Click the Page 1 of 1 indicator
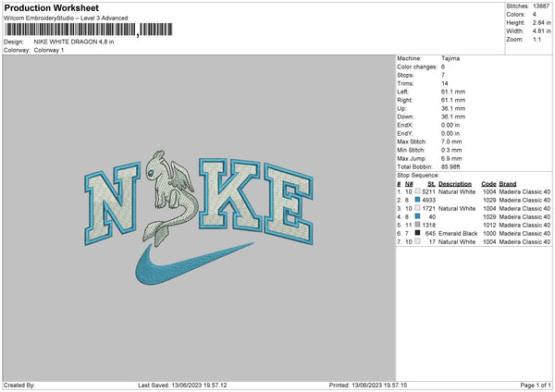Viewport: 555px width, 392px height. click(x=536, y=385)
